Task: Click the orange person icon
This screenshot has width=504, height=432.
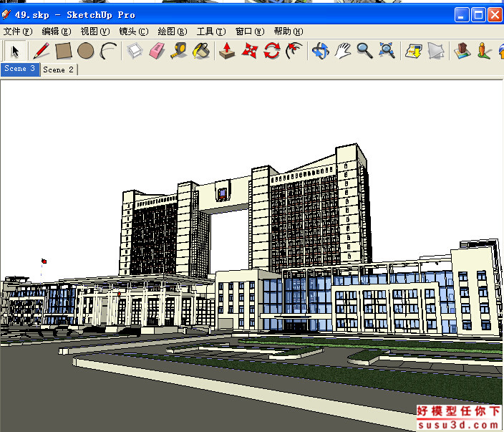Action: pyautogui.click(x=484, y=51)
